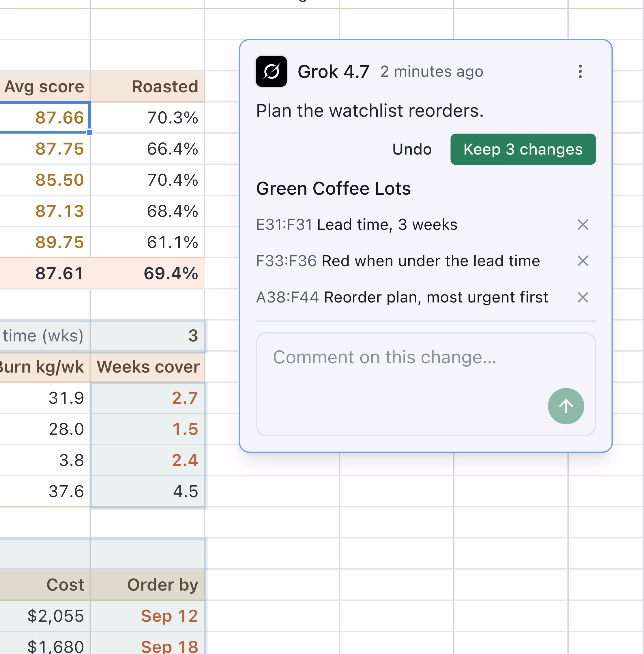
Task: Click Keep 3 changes
Action: coord(523,149)
